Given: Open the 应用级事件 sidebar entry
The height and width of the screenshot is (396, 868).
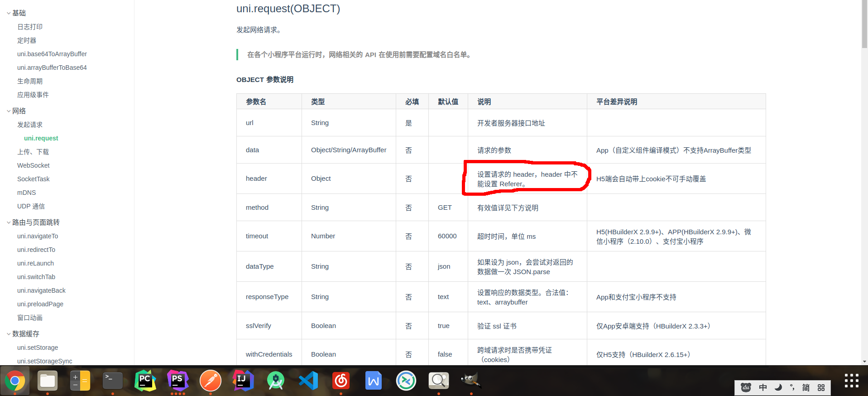Looking at the screenshot, I should pyautogui.click(x=33, y=95).
